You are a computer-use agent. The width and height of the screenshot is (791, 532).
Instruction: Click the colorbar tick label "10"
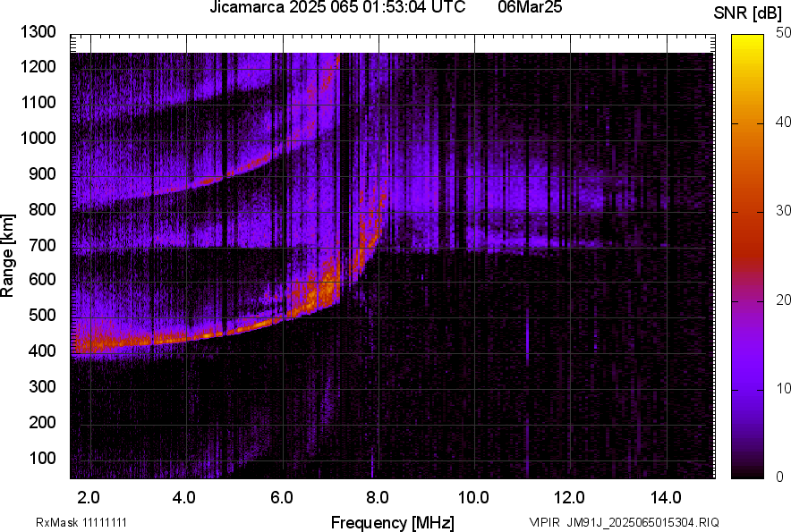(783, 388)
